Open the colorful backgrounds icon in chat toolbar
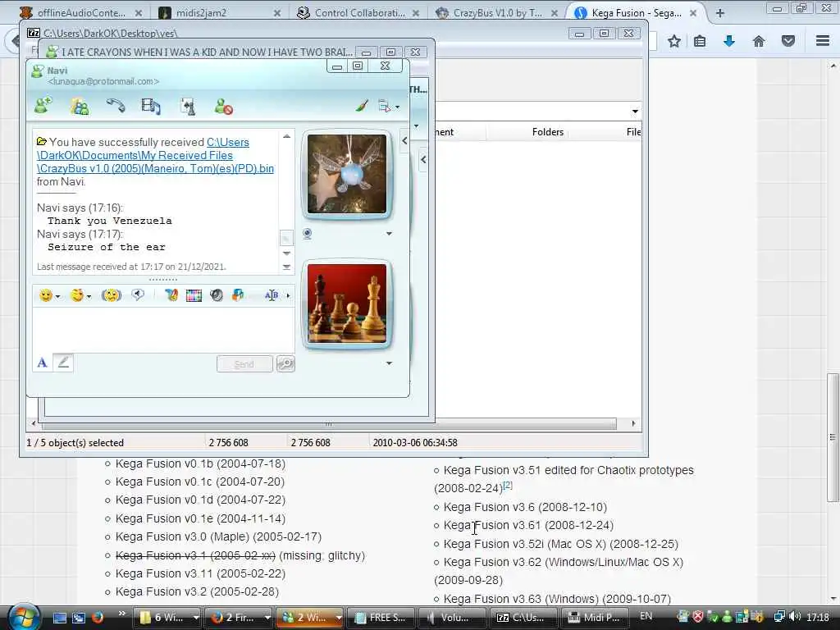The image size is (840, 630). tap(171, 295)
